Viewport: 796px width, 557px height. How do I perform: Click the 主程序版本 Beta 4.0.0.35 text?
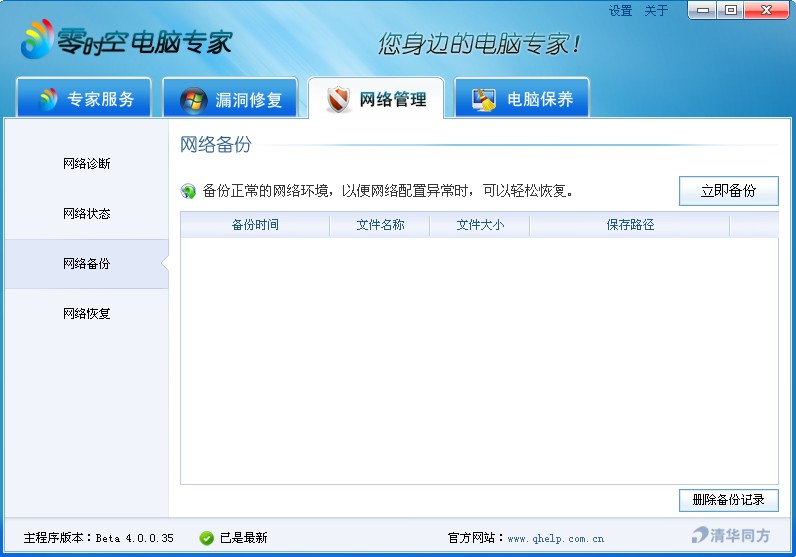pyautogui.click(x=98, y=538)
